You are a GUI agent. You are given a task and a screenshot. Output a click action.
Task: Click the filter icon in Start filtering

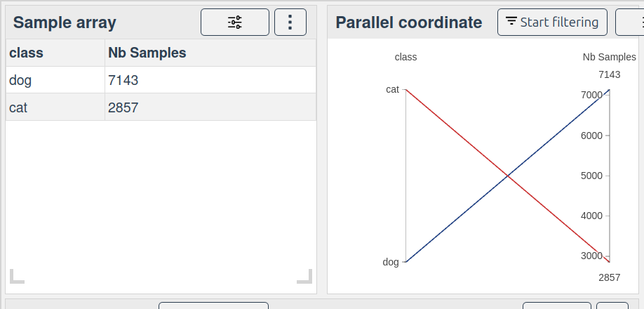(511, 21)
